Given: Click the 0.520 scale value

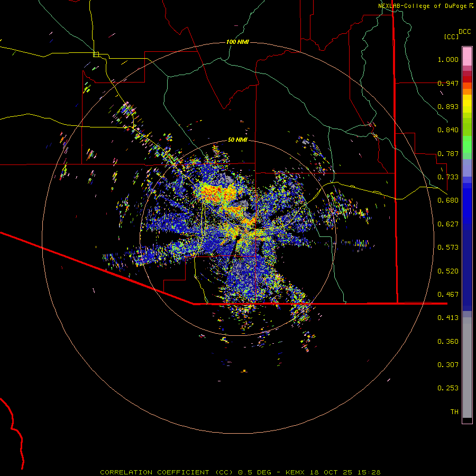Looking at the screenshot, I should [448, 271].
